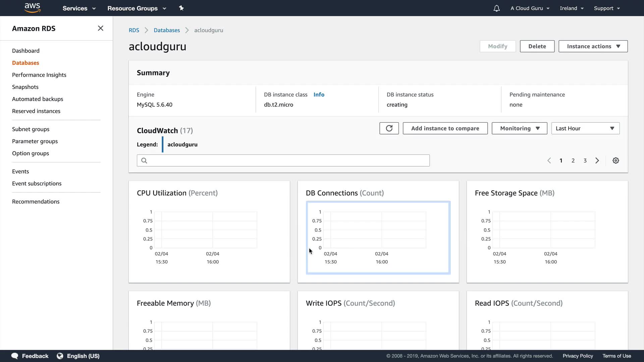Click the feedback speech bubble icon
Screen dimensions: 644x362
coord(15,356)
